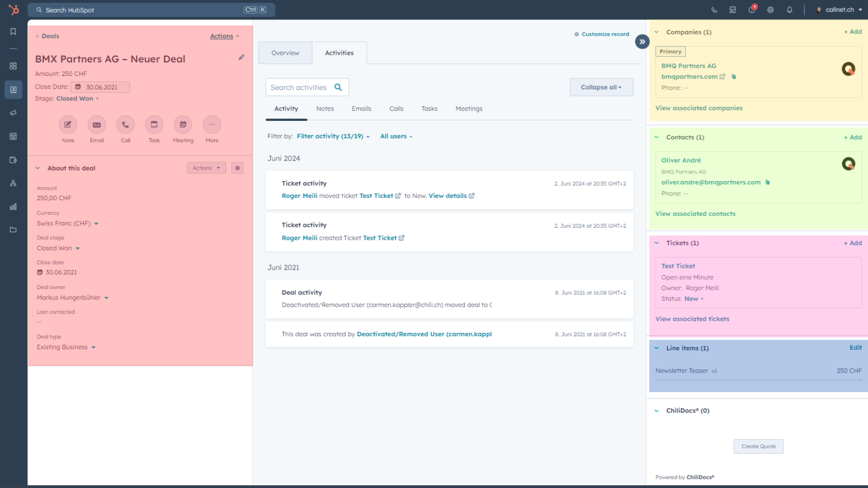Open the reporting bar chart icon
This screenshot has width=868, height=488.
click(13, 207)
